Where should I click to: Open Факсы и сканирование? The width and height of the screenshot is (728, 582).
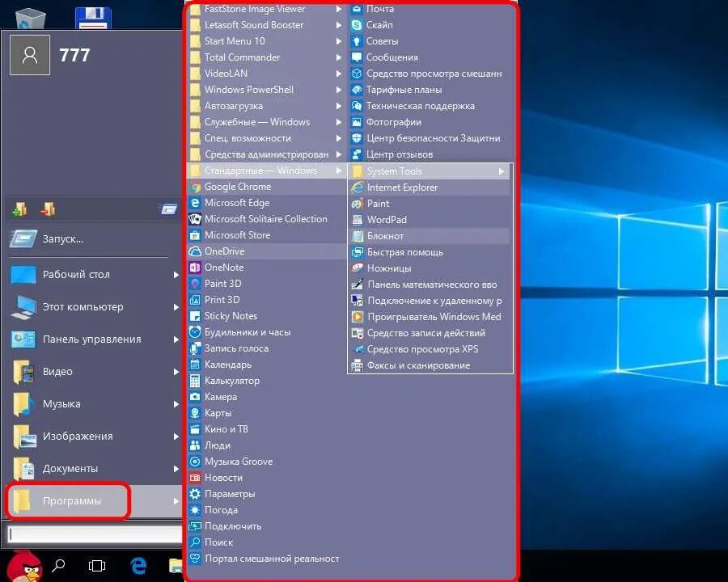430,365
